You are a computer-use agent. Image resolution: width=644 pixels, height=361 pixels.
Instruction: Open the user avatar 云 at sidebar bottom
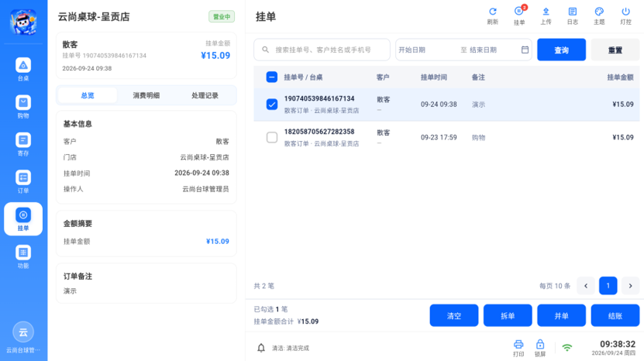point(23,332)
